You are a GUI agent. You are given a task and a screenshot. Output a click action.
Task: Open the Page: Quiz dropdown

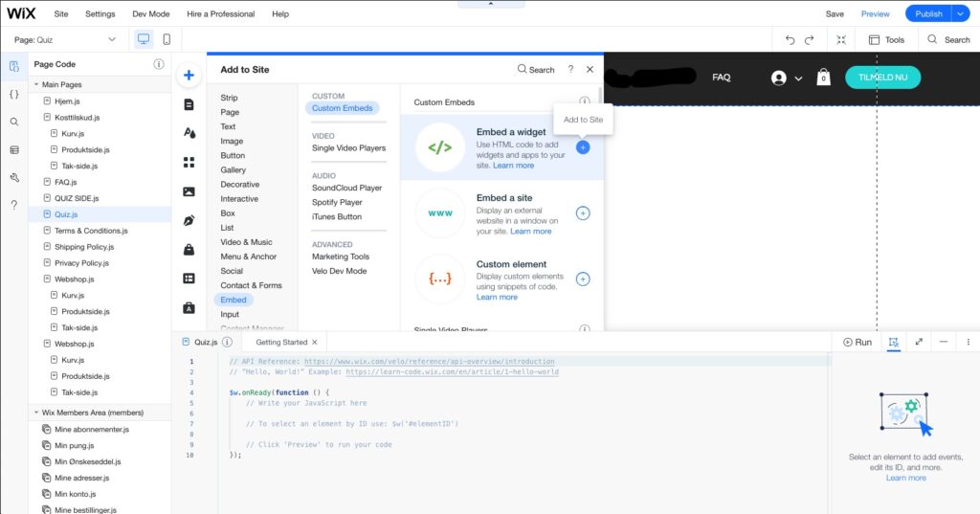64,39
